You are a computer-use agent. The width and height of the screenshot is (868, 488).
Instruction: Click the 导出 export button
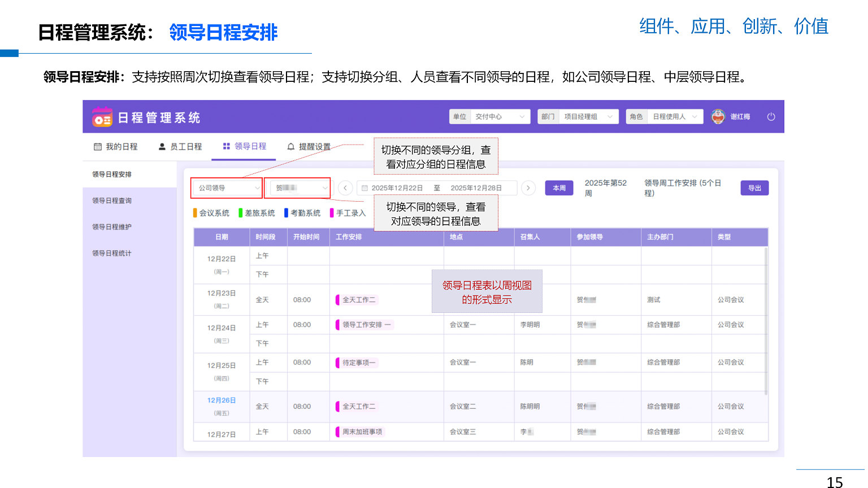754,188
